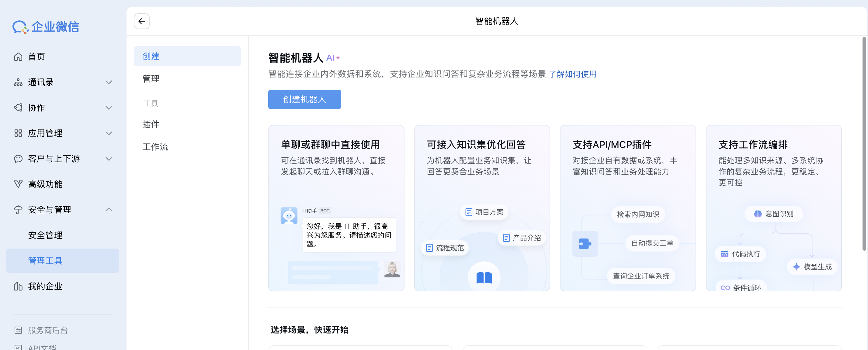Click the 协作 collaboration icon
The width and height of the screenshot is (868, 350).
tap(18, 108)
